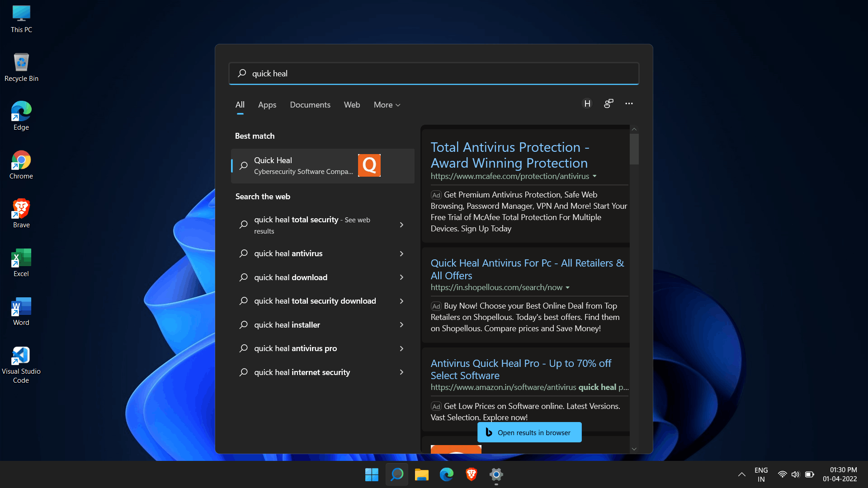Switch to the Apps tab
Screen dimensions: 868x488
[267, 105]
